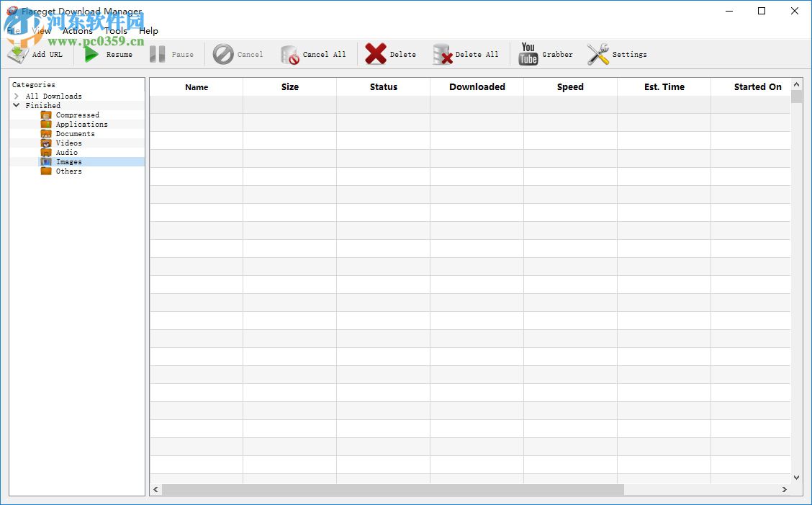This screenshot has height=505, width=812.
Task: Select the Applications category
Action: pyautogui.click(x=82, y=125)
